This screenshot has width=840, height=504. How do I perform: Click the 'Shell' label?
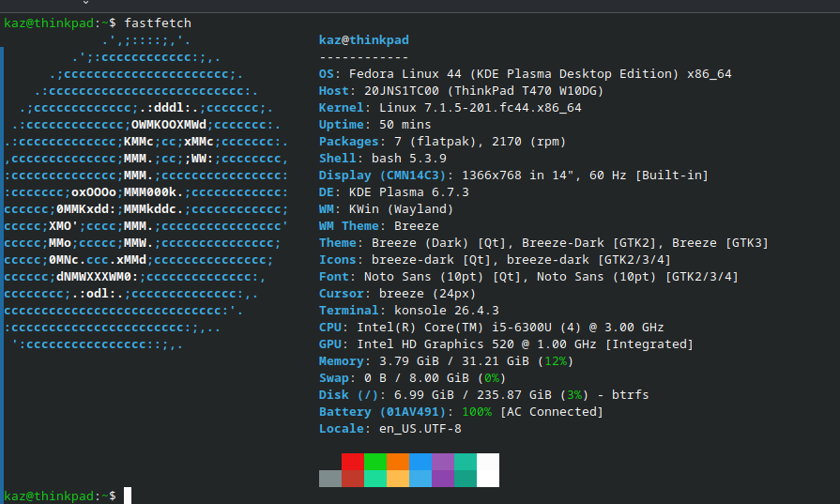(x=338, y=159)
